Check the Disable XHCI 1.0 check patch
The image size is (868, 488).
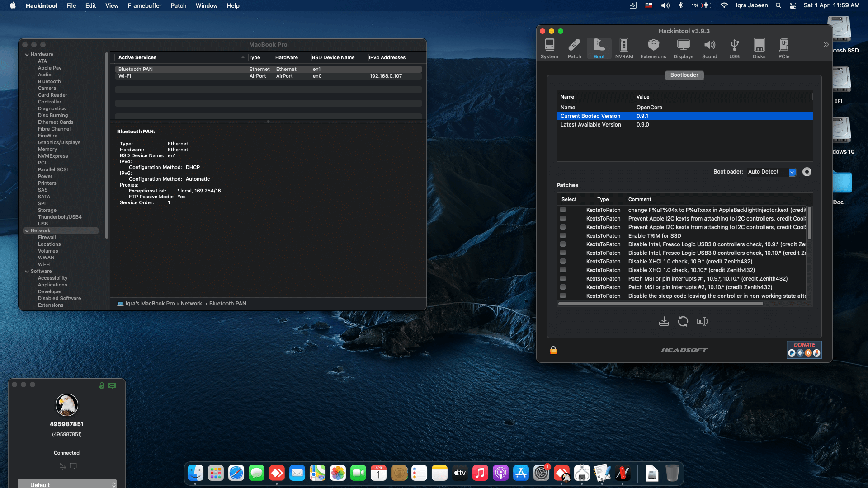point(562,261)
